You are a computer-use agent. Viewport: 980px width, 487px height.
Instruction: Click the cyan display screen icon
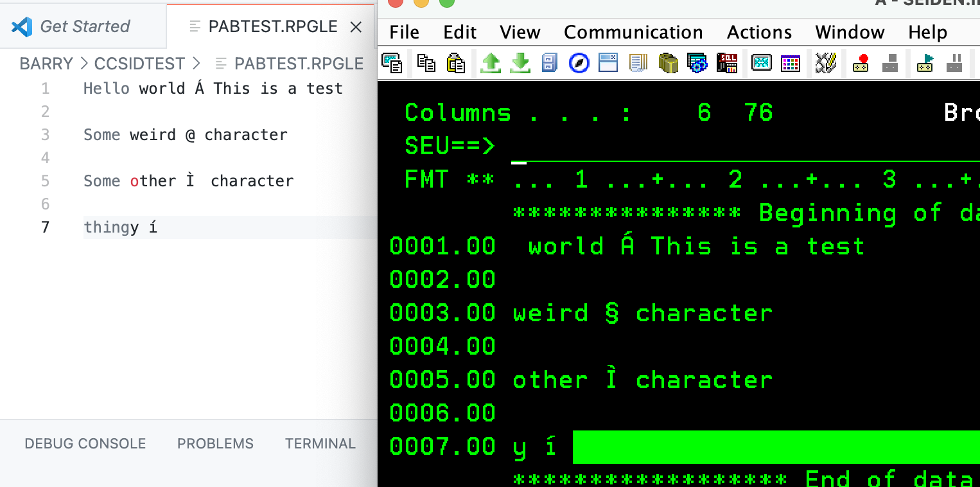[x=762, y=63]
